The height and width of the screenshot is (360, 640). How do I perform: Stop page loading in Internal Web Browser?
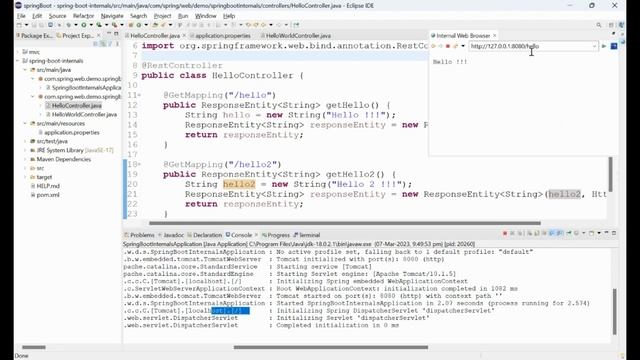point(448,46)
